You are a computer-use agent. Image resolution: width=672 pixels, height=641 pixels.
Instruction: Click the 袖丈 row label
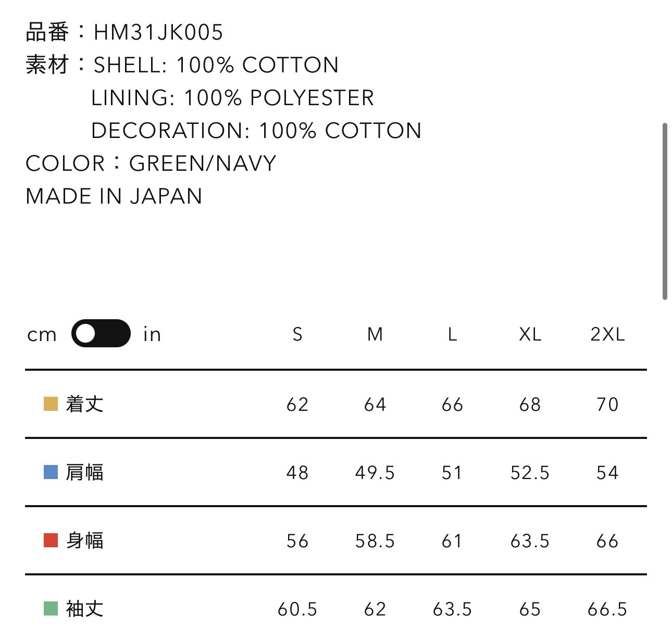pos(85,608)
